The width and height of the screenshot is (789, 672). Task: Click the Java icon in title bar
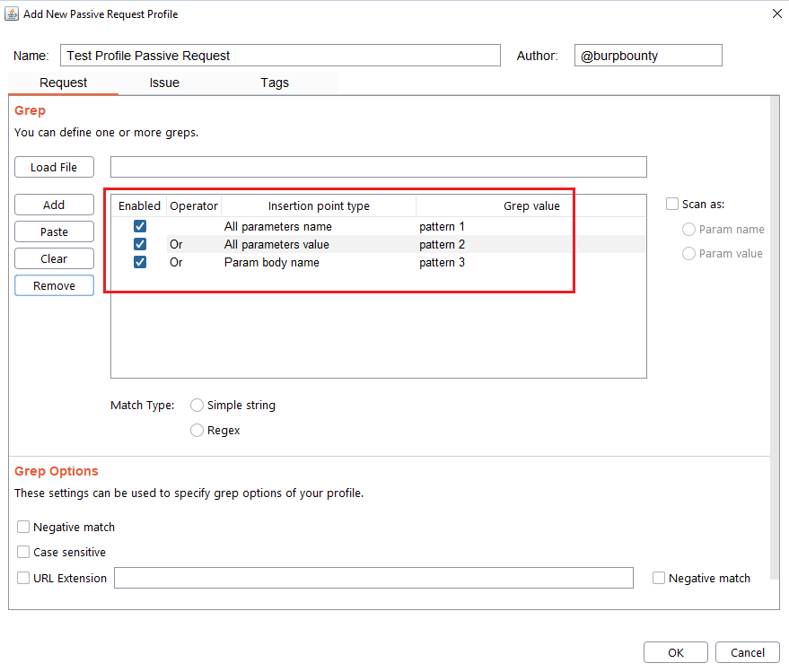[x=12, y=13]
